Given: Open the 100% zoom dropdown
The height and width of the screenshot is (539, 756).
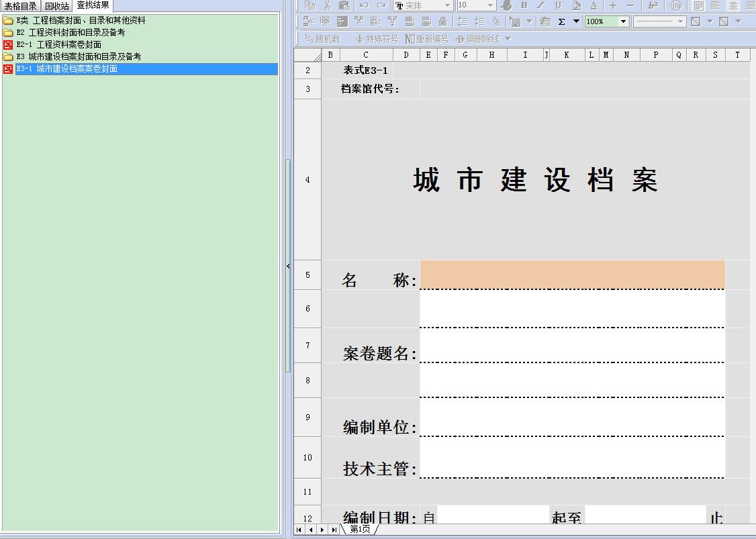Looking at the screenshot, I should (623, 21).
